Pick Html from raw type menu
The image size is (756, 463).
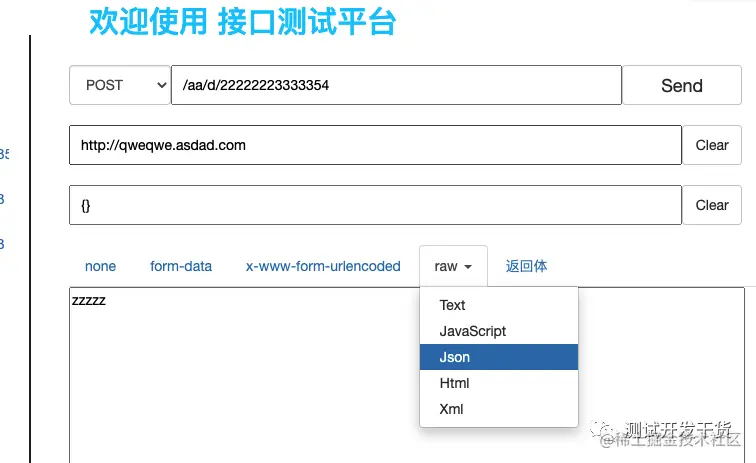(499, 383)
